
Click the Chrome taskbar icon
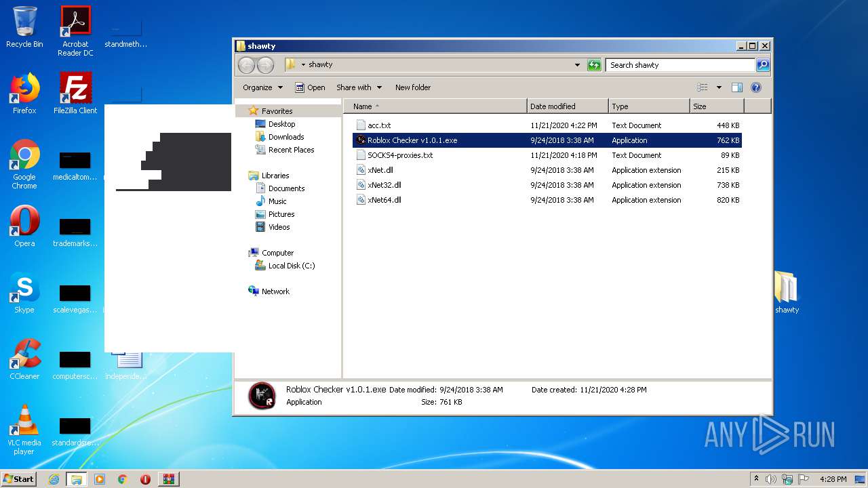pyautogui.click(x=123, y=479)
